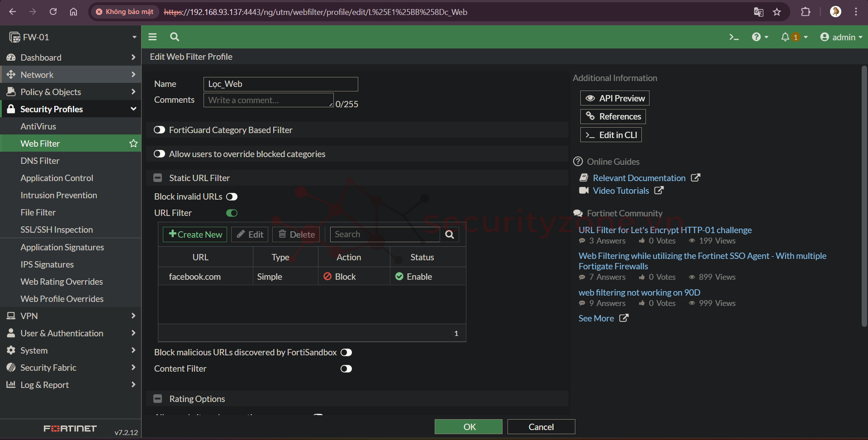Image resolution: width=868 pixels, height=440 pixels.
Task: Click the notifications bell icon
Action: point(785,37)
